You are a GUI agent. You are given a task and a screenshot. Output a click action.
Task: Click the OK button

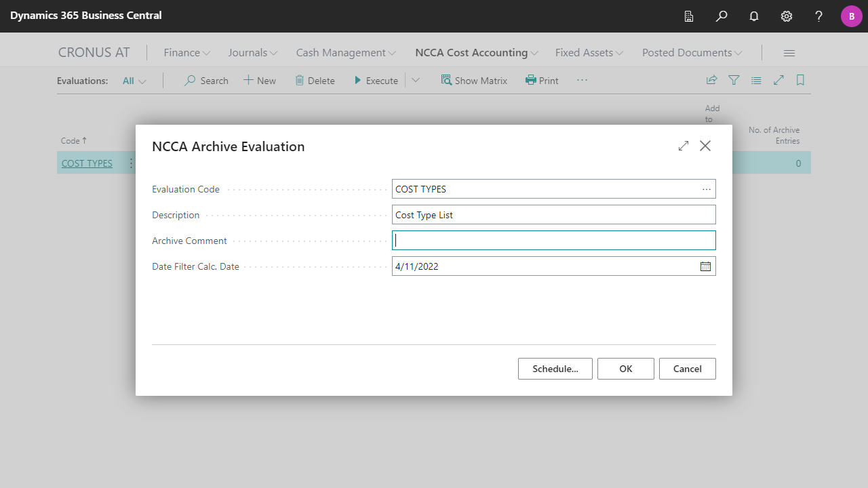(x=625, y=369)
